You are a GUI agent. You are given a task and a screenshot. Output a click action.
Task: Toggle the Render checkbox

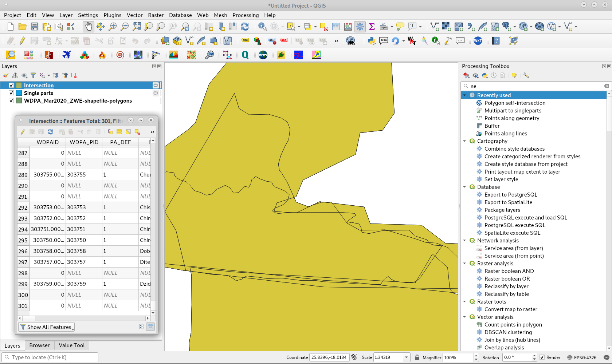tap(542, 357)
